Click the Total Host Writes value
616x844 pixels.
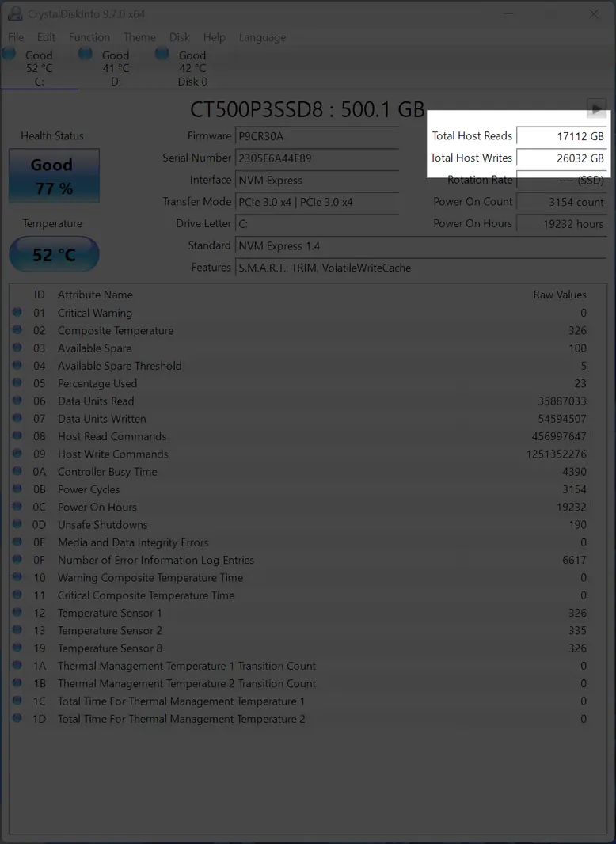pos(561,158)
